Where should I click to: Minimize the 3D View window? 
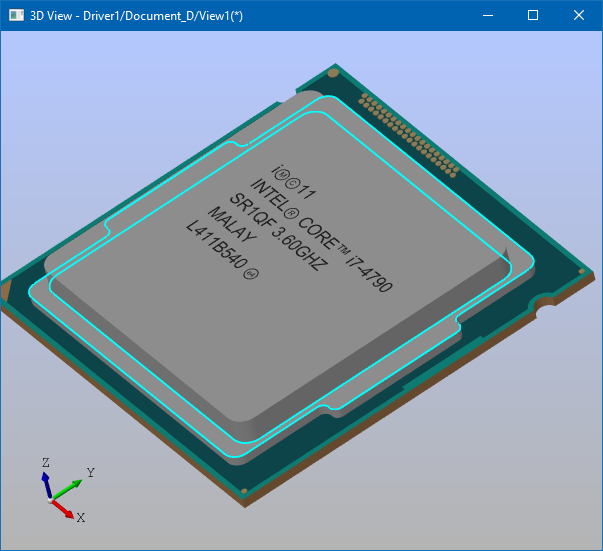coord(488,15)
